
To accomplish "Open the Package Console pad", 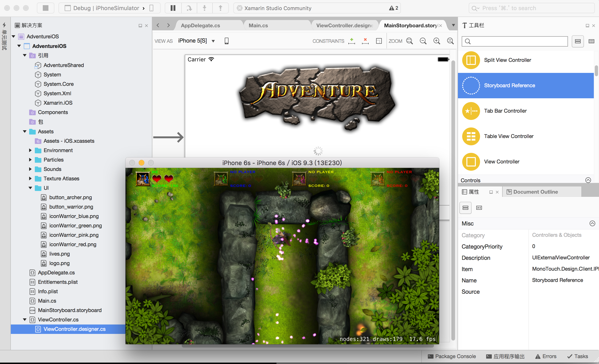I will pyautogui.click(x=452, y=356).
